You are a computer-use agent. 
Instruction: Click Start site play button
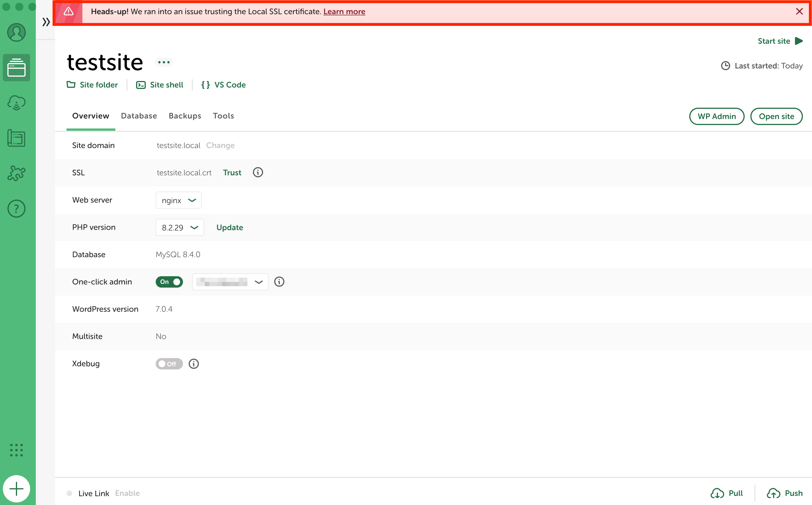click(x=780, y=41)
